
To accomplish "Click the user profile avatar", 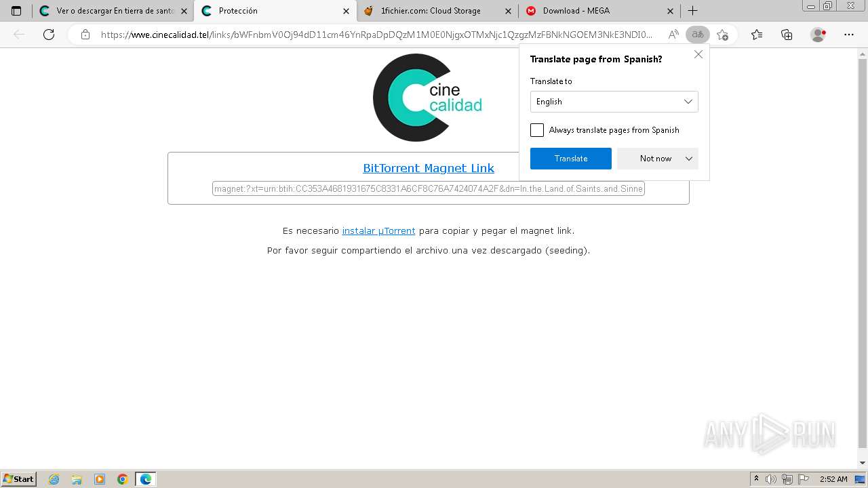I will 818,35.
